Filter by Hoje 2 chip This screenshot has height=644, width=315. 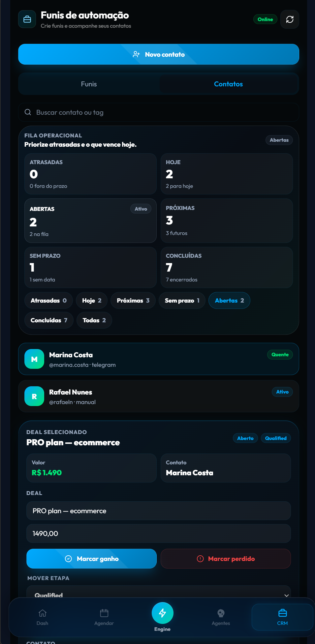[x=92, y=301]
